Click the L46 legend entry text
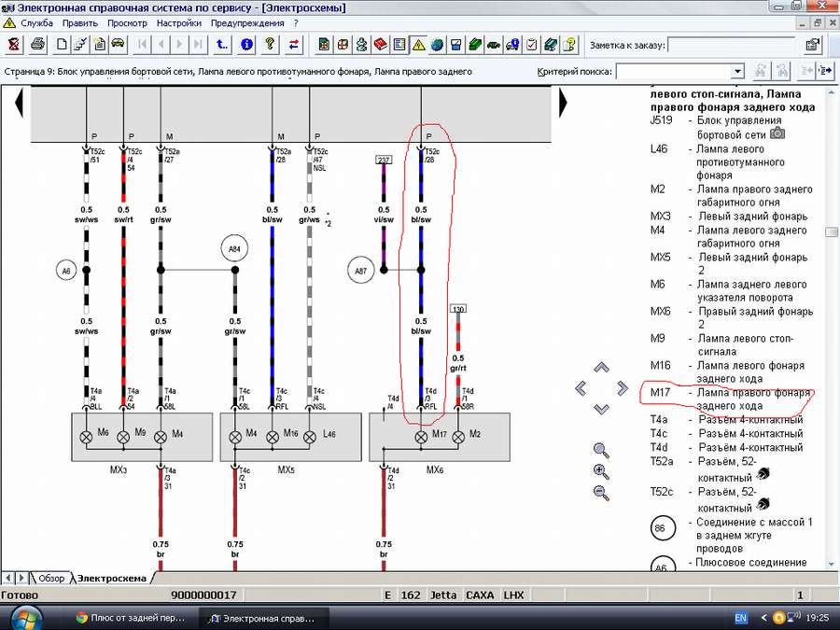Image resolution: width=840 pixels, height=630 pixels. click(731, 161)
